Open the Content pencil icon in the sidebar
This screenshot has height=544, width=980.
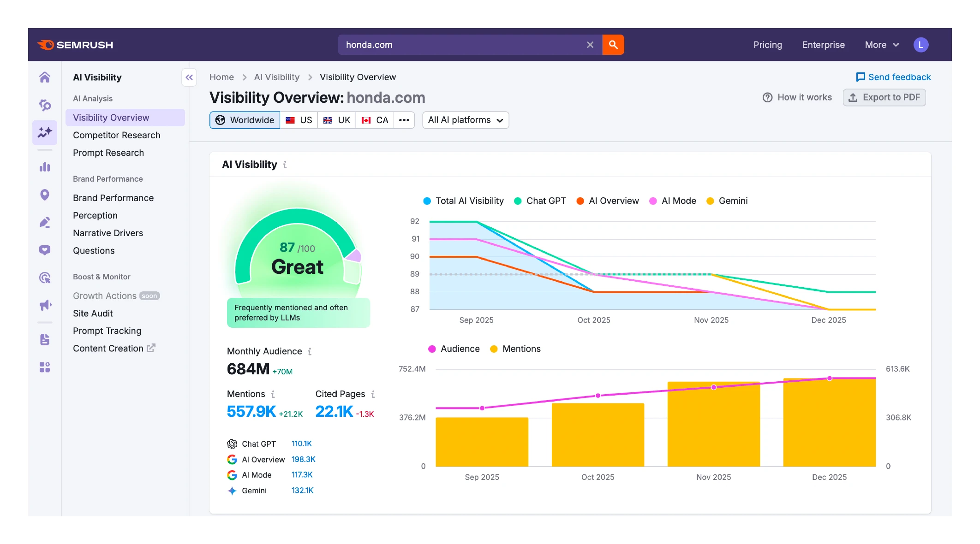pos(45,222)
